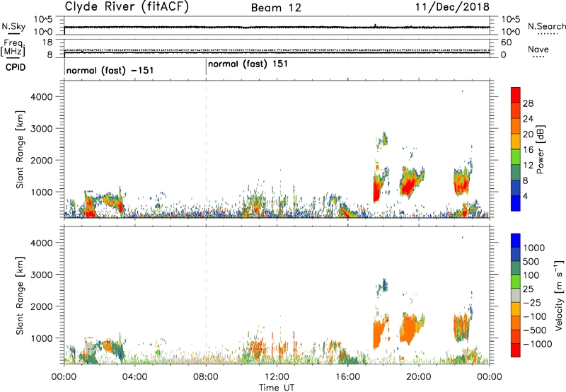Click the 'Nave' legend label
Viewport: 566px width, 392px height.
(x=538, y=50)
